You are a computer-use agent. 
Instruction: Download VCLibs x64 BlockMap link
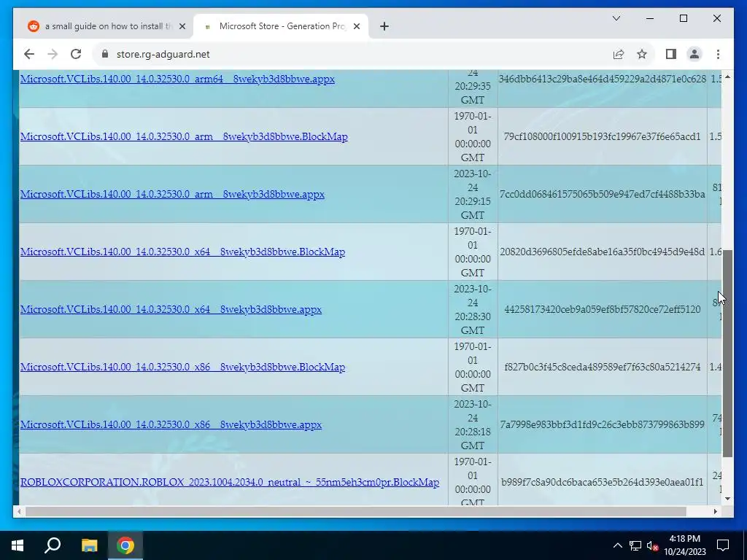[182, 252]
